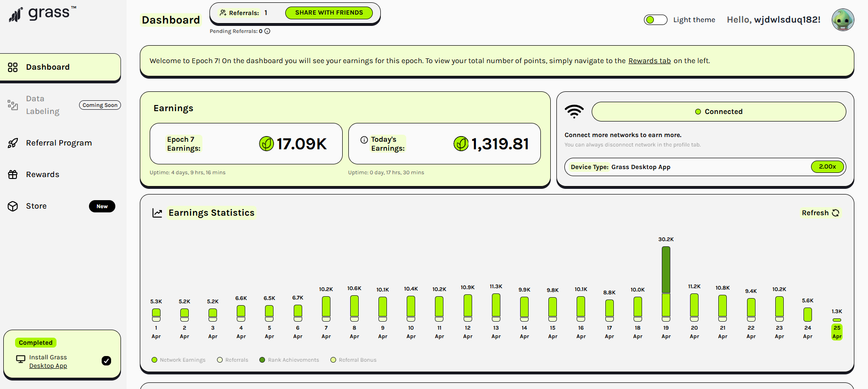Toggle Referral Bonus legend series

click(x=354, y=360)
